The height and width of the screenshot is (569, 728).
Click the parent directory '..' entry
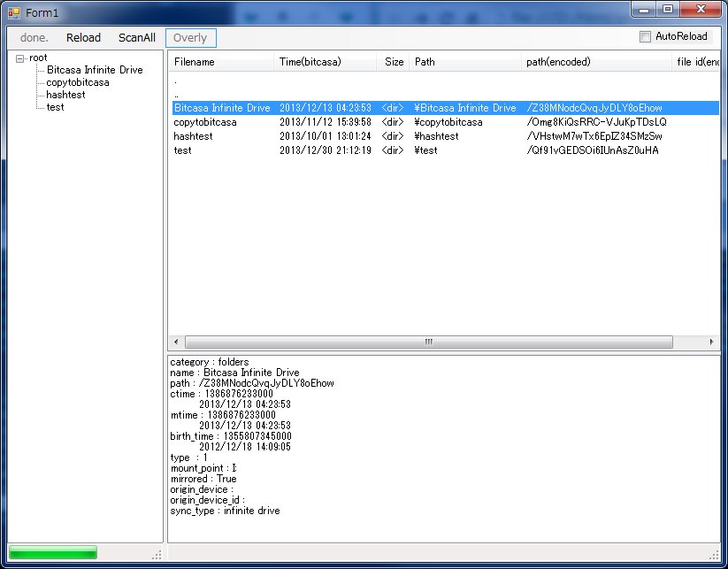(177, 94)
